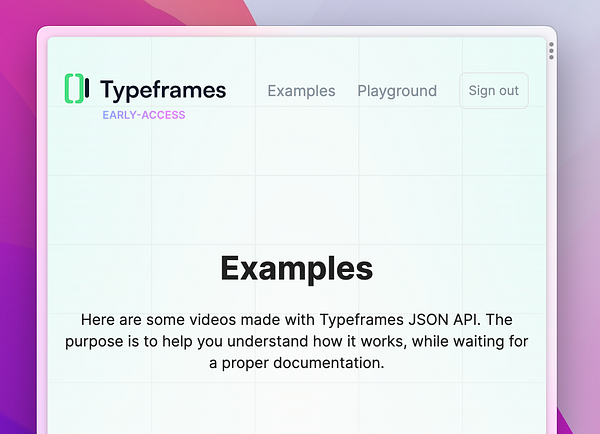Screen dimensions: 600x434
Task: Click the "a proper documentation." line
Action: click(x=297, y=363)
